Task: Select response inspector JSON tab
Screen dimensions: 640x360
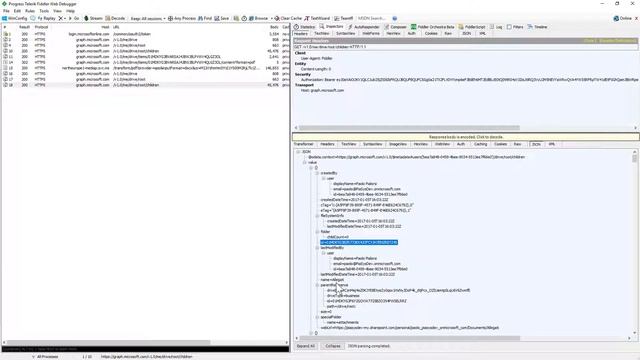Action: click(536, 144)
